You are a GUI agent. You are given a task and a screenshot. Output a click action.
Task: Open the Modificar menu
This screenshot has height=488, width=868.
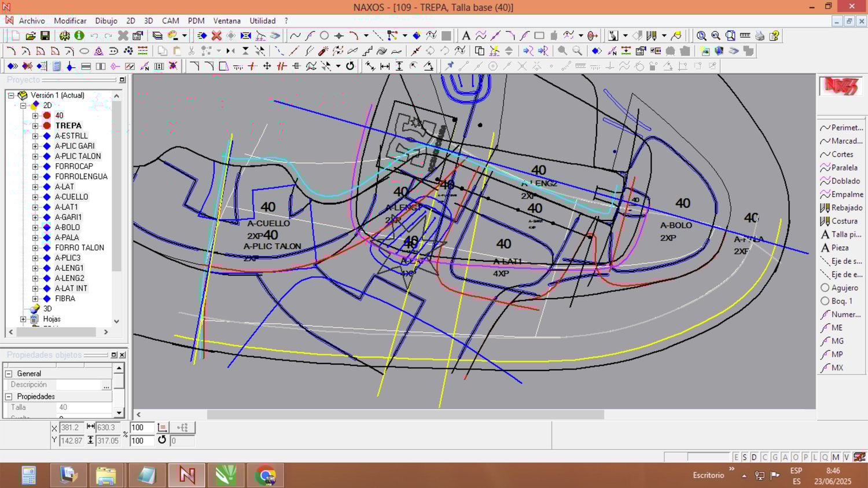tap(70, 21)
